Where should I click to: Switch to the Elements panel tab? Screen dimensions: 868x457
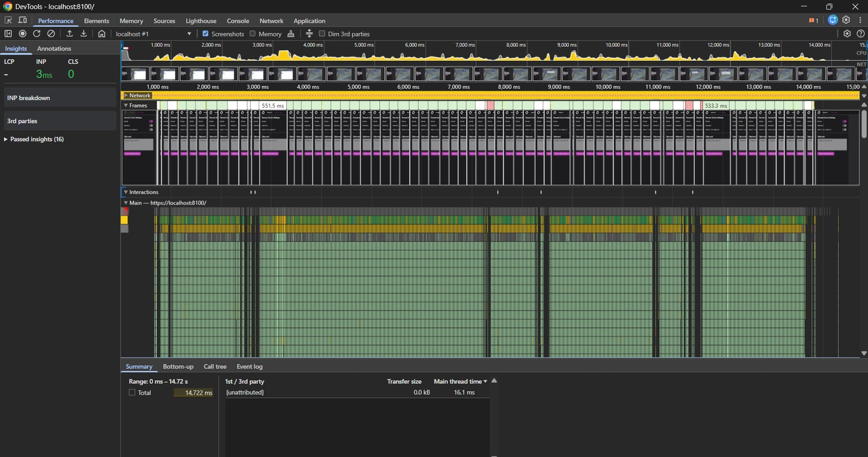[96, 21]
